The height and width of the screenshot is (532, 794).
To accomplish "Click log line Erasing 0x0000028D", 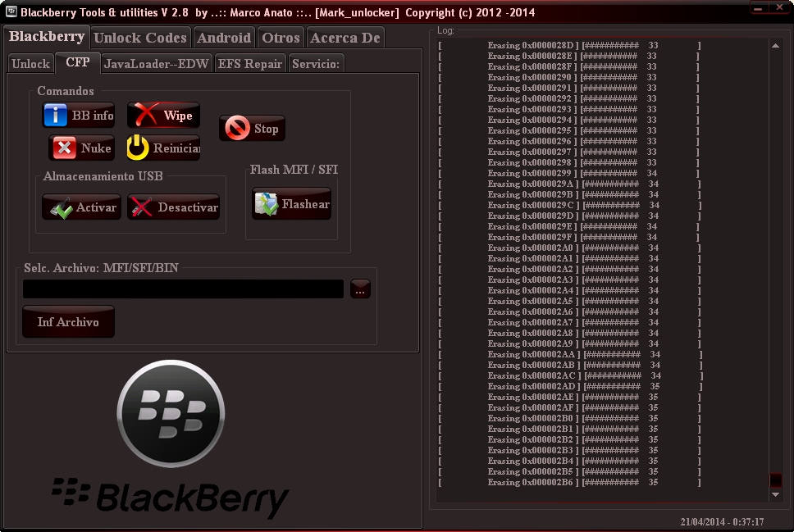I will click(x=570, y=45).
